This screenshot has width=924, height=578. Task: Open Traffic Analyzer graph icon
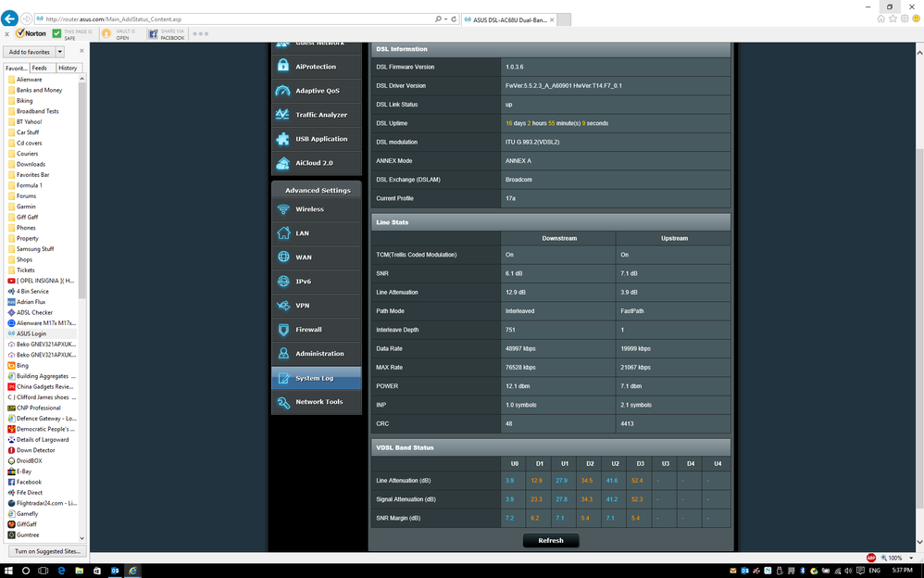[283, 115]
